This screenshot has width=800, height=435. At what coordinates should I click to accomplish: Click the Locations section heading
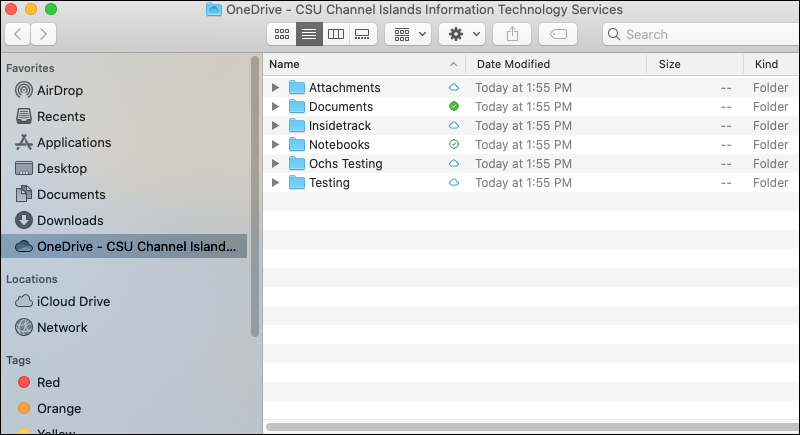coord(32,279)
